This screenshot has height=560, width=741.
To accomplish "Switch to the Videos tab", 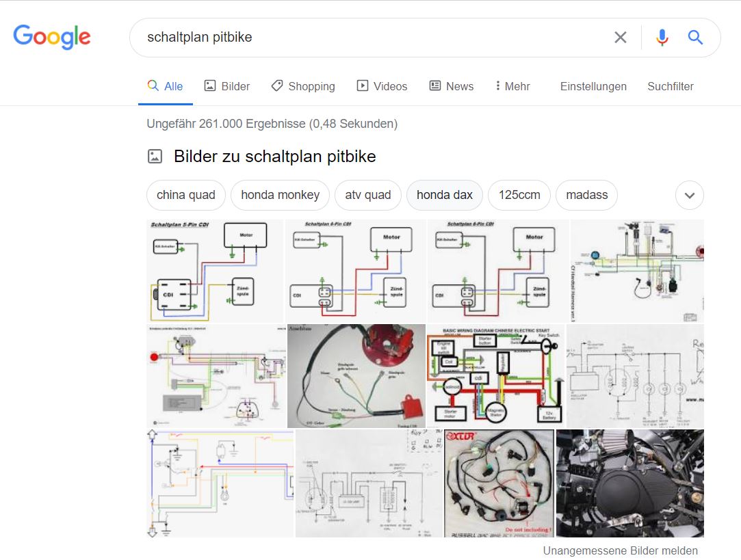I will [382, 86].
